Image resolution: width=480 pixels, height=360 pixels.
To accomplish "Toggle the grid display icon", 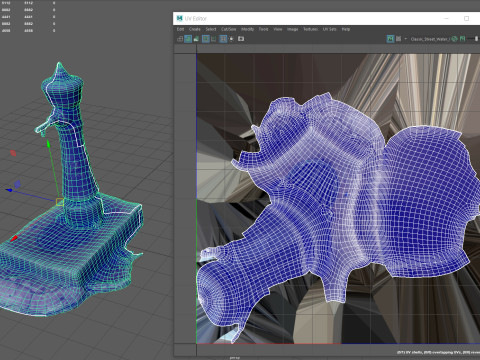I will 223,39.
